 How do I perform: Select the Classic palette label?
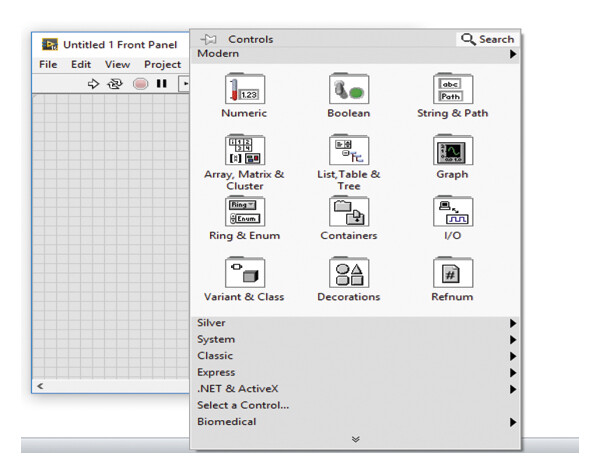(x=215, y=356)
